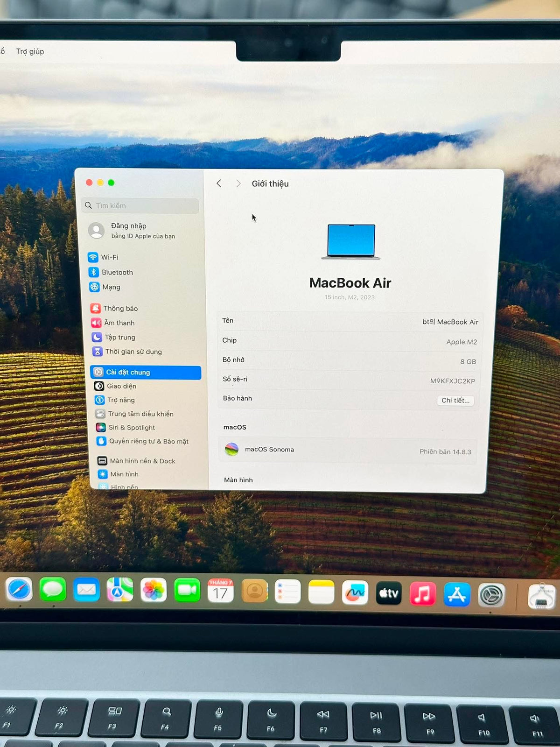This screenshot has width=560, height=747.
Task: Go forward with the right chevron
Action: tap(238, 183)
